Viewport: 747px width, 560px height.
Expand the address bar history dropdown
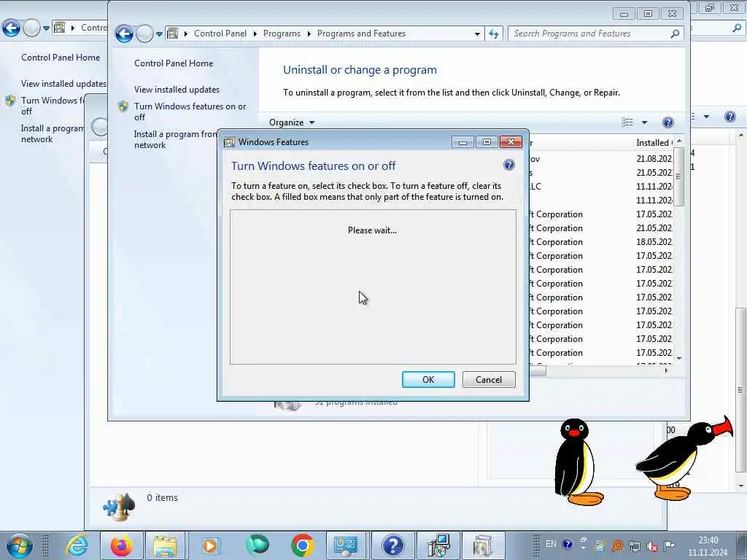[477, 34]
